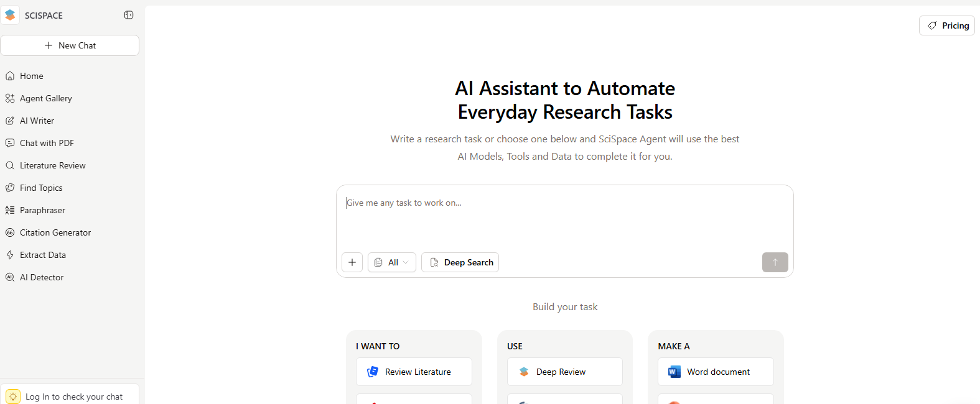Collapse the sidebar with panel toggle icon

[129, 15]
